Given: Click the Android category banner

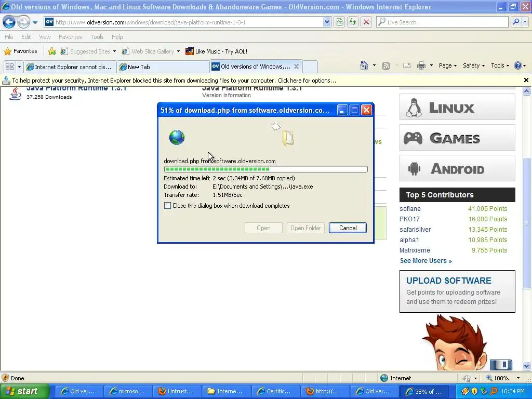Looking at the screenshot, I should 457,168.
